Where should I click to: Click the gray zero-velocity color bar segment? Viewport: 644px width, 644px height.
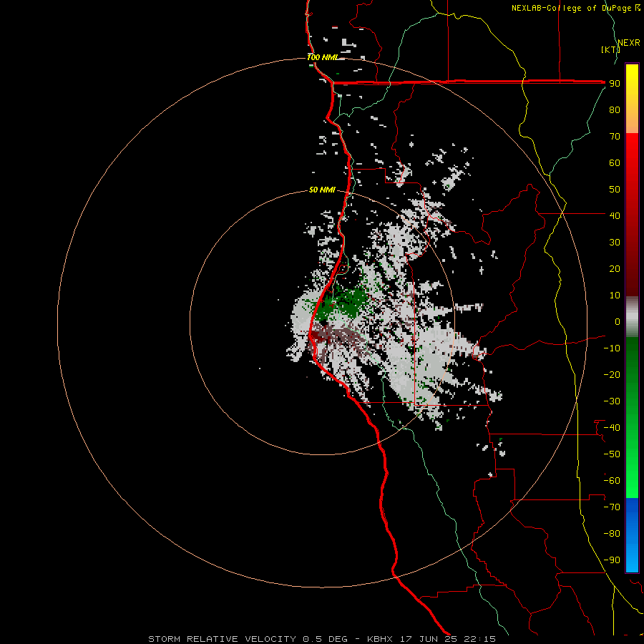click(632, 318)
